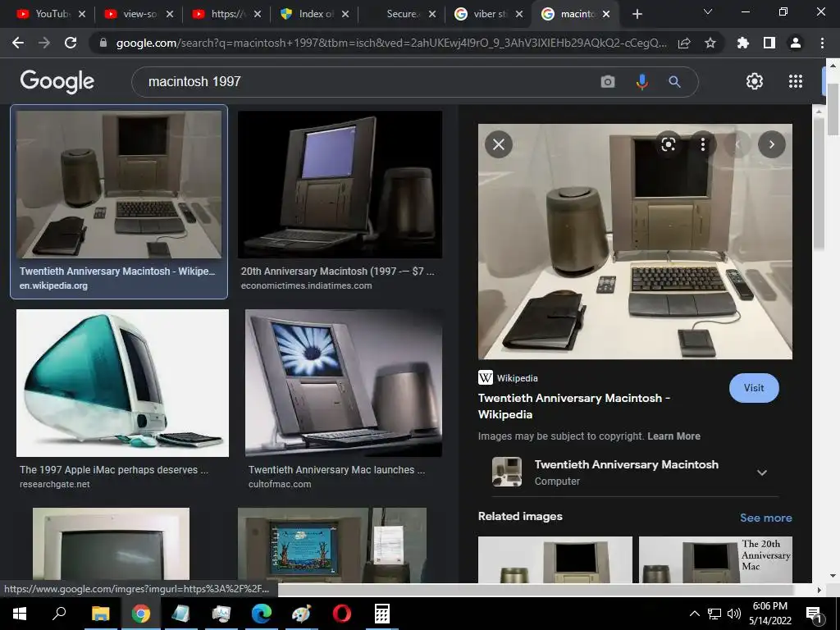
Task: Close the viber tab
Action: tap(518, 14)
